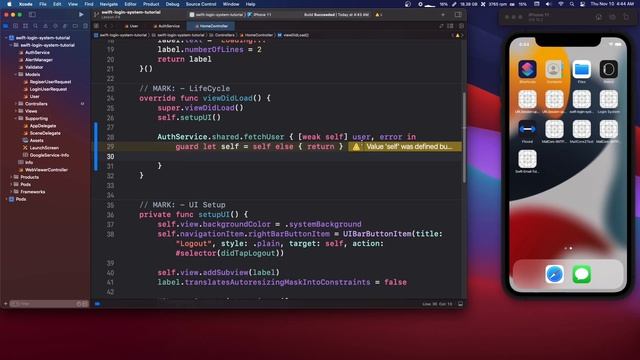Click the editor vertical scrollbar

pos(464,138)
